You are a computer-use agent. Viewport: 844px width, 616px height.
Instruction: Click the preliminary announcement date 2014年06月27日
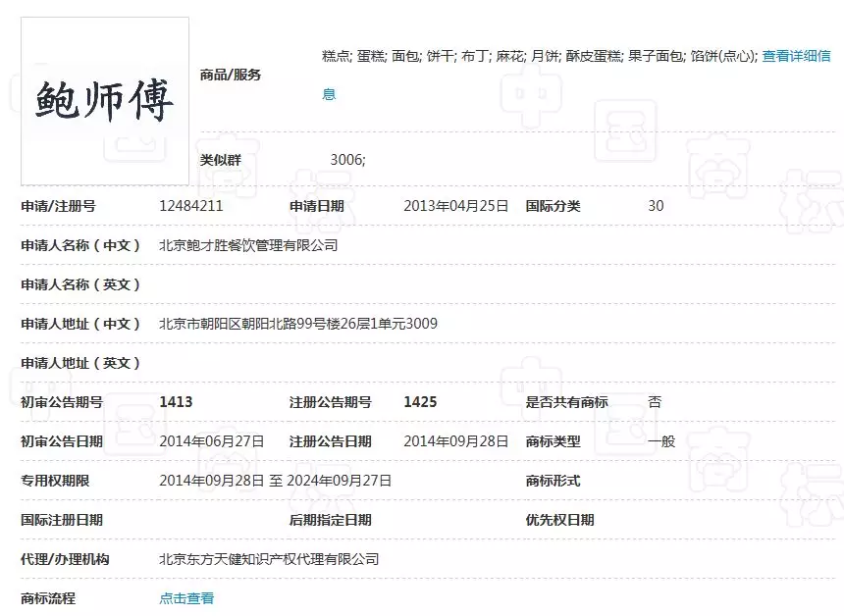point(212,441)
